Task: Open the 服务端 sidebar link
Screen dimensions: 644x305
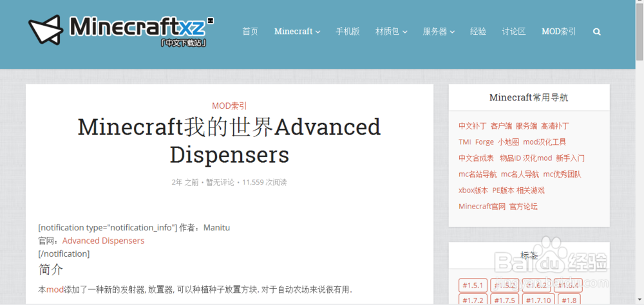Action: tap(527, 126)
